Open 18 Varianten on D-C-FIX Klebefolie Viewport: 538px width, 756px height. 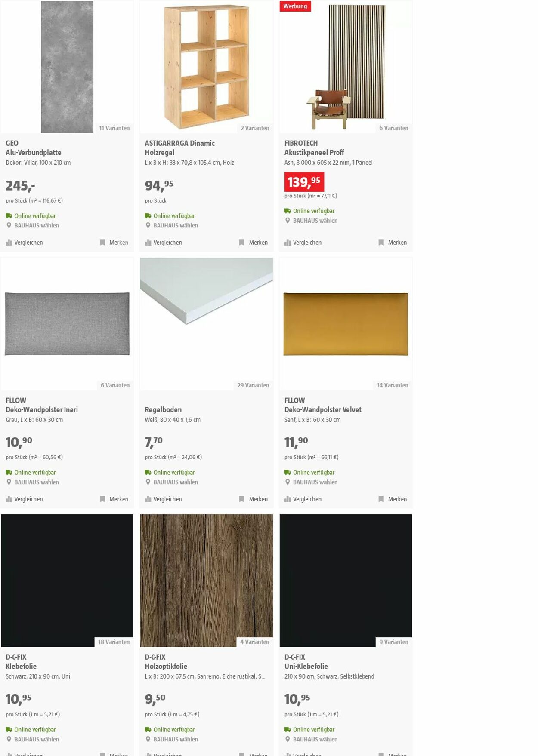114,642
